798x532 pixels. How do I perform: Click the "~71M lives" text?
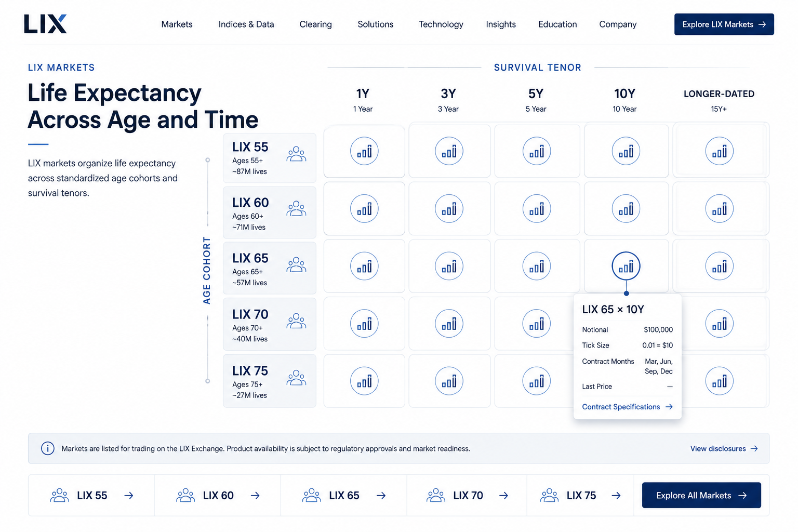pyautogui.click(x=249, y=227)
